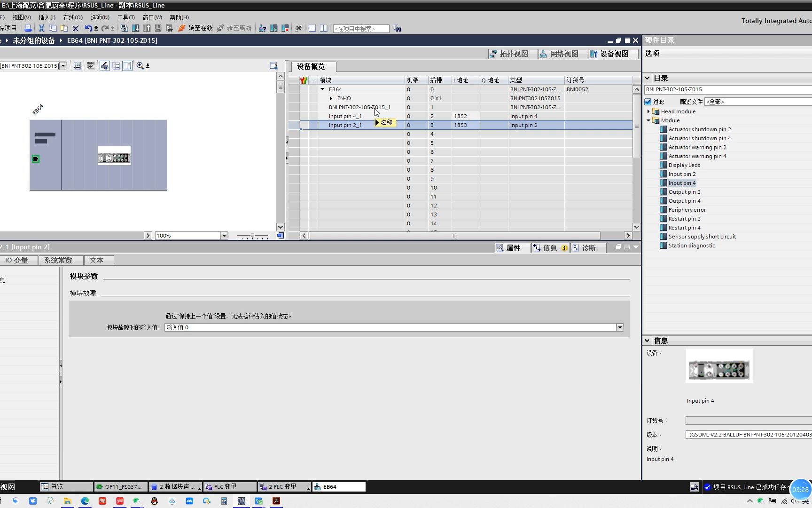This screenshot has width=812, height=508.
Task: Collapse the EB64 row in device overview
Action: (x=322, y=89)
